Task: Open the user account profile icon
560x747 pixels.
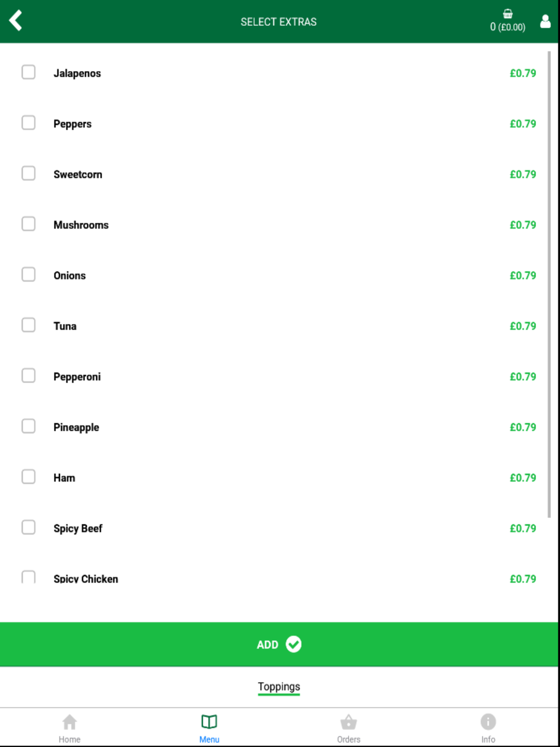Action: tap(545, 21)
